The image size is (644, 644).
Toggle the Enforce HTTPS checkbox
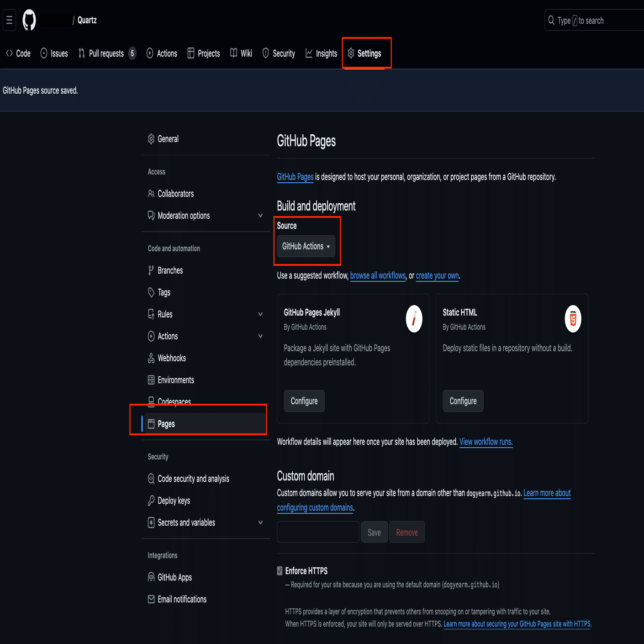(x=280, y=571)
